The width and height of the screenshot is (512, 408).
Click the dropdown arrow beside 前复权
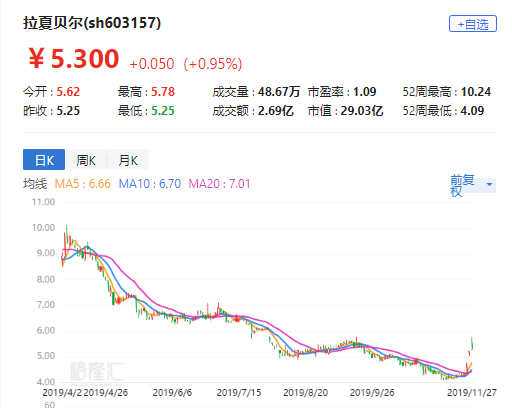tap(489, 184)
